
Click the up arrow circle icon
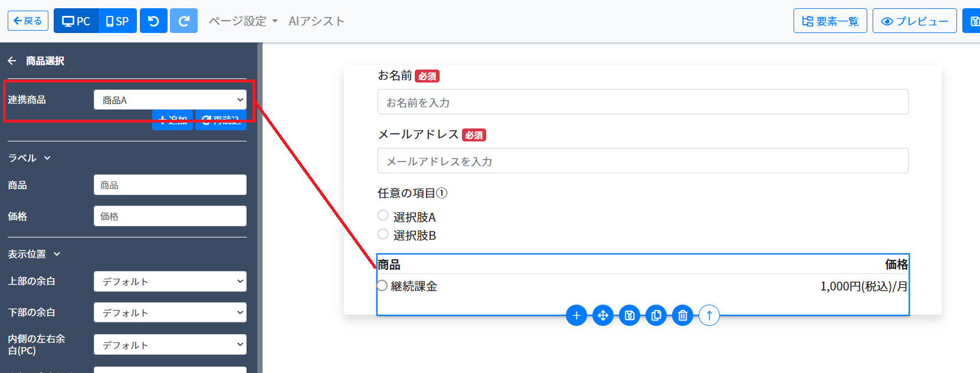click(709, 315)
